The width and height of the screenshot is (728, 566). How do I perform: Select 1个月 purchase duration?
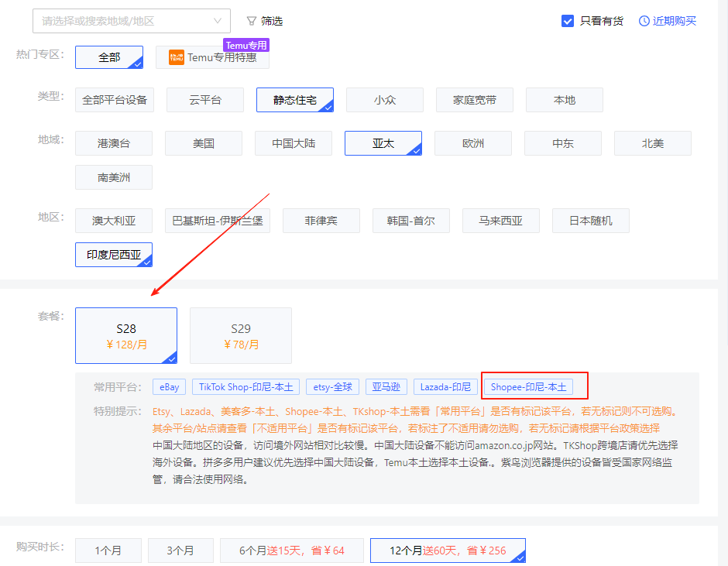point(108,551)
